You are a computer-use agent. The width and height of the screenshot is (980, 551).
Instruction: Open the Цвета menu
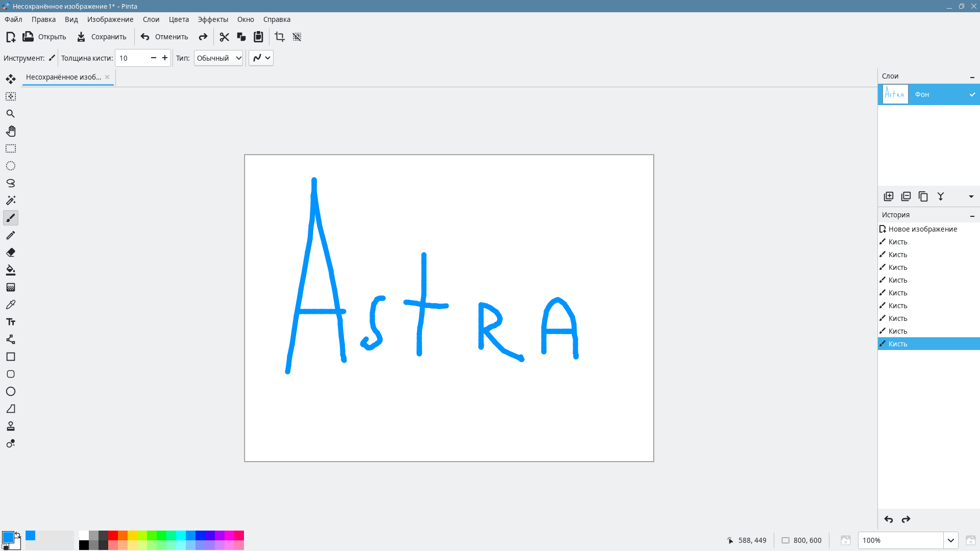click(x=179, y=19)
